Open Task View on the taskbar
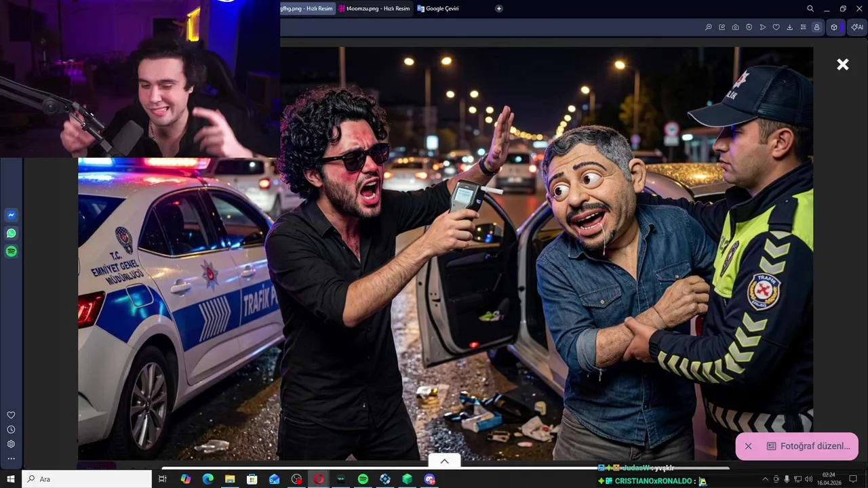 (163, 479)
